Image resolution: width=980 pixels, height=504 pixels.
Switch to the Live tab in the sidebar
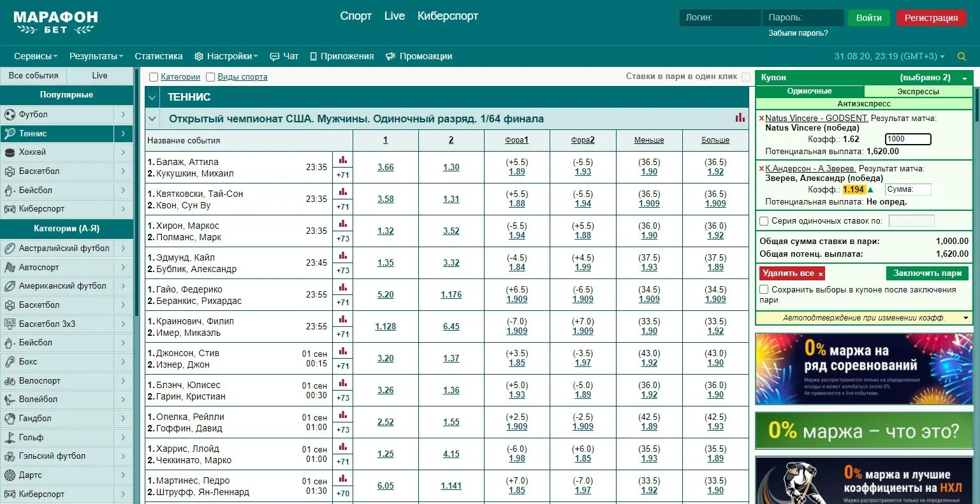coord(99,75)
